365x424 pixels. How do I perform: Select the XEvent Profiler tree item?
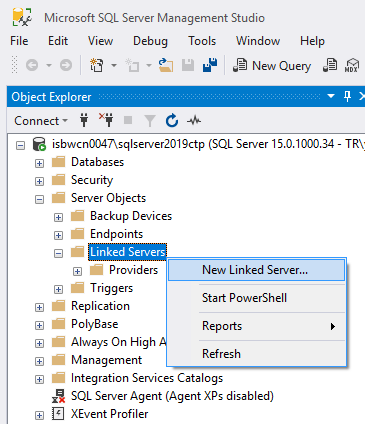pyautogui.click(x=109, y=414)
